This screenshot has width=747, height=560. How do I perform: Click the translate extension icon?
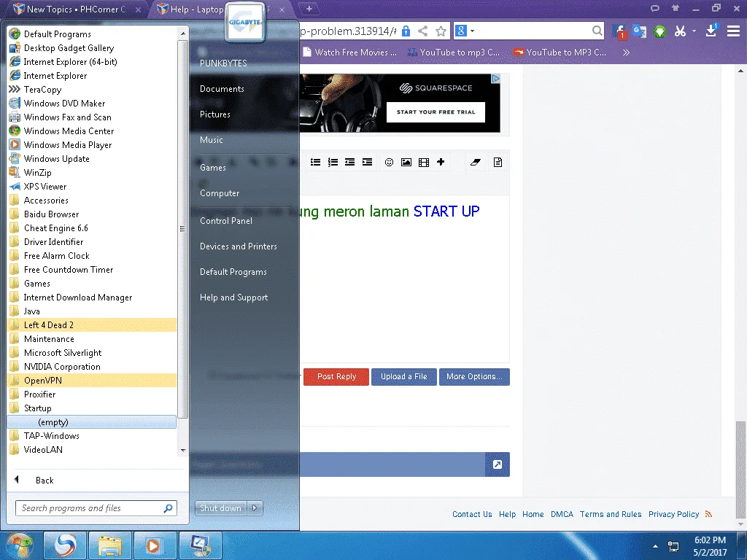(639, 31)
